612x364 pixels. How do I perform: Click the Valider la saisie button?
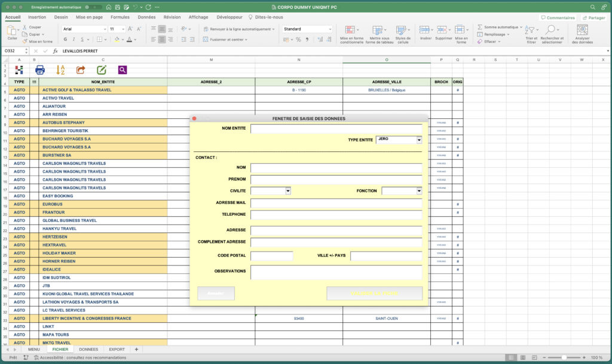[x=374, y=293]
